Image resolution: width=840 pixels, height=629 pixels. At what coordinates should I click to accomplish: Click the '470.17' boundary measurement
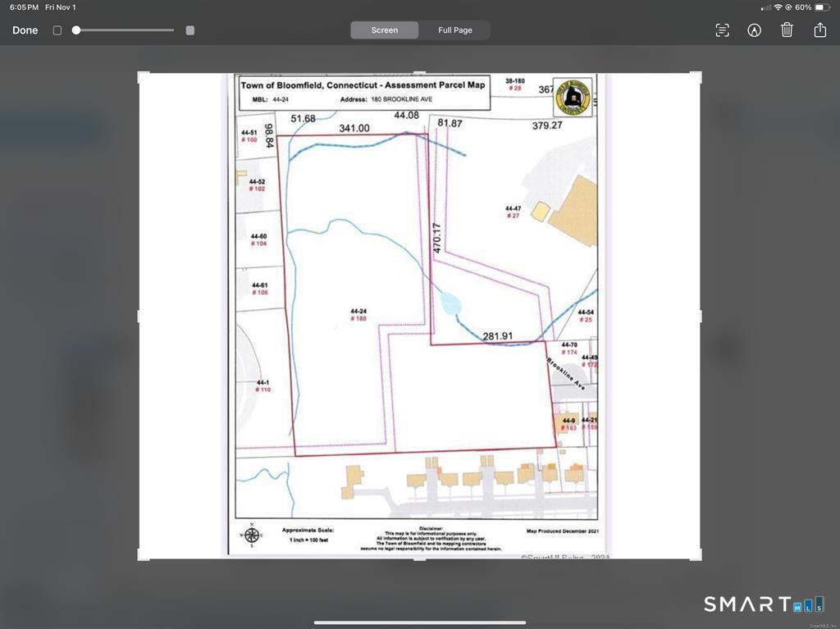[x=437, y=238]
